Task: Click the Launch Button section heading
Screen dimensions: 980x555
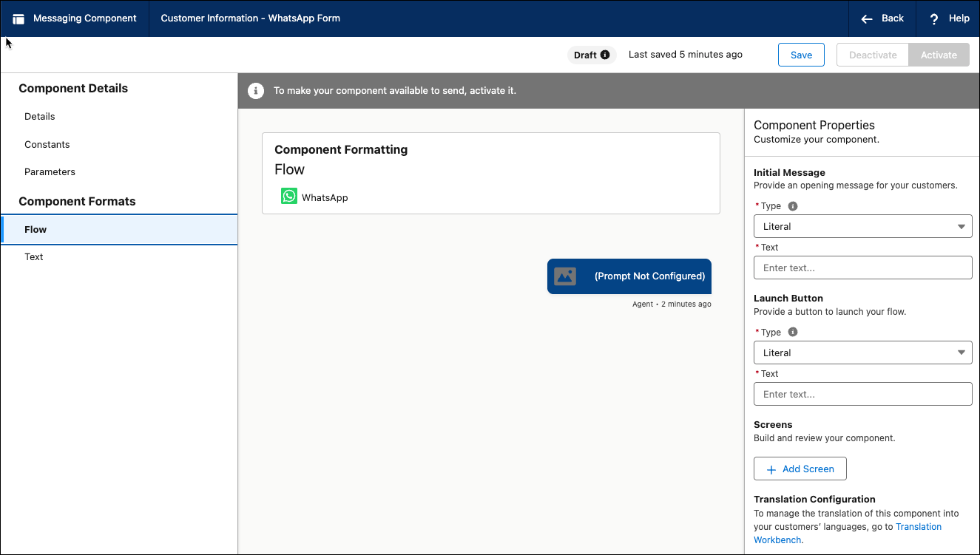Action: coord(788,299)
